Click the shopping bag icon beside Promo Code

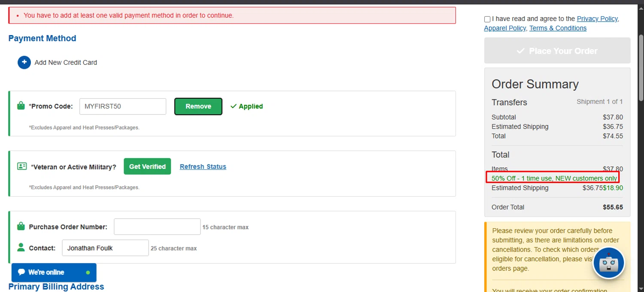pyautogui.click(x=21, y=105)
